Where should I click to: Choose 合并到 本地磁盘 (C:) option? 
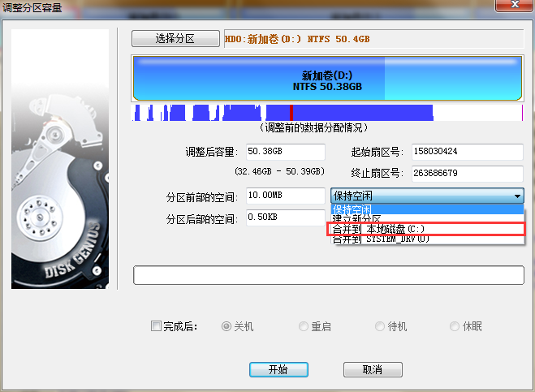[x=427, y=229]
